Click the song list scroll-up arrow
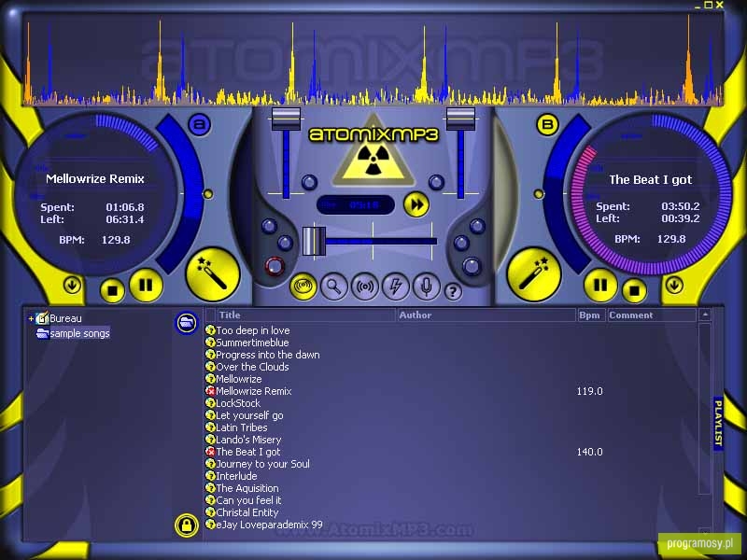 (705, 315)
